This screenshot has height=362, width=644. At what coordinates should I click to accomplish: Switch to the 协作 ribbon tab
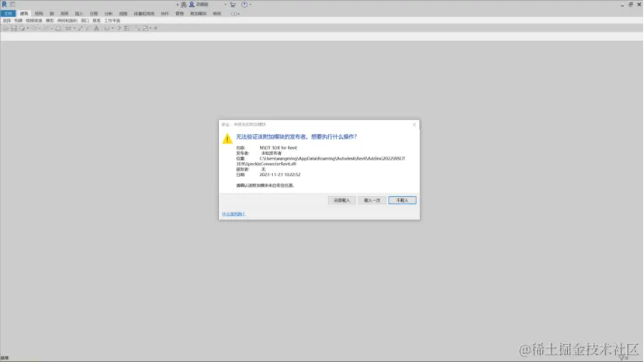(164, 13)
